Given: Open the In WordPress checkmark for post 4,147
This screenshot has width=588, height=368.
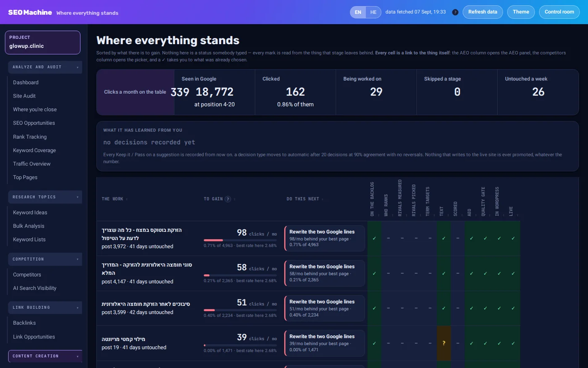Looking at the screenshot, I should point(499,273).
